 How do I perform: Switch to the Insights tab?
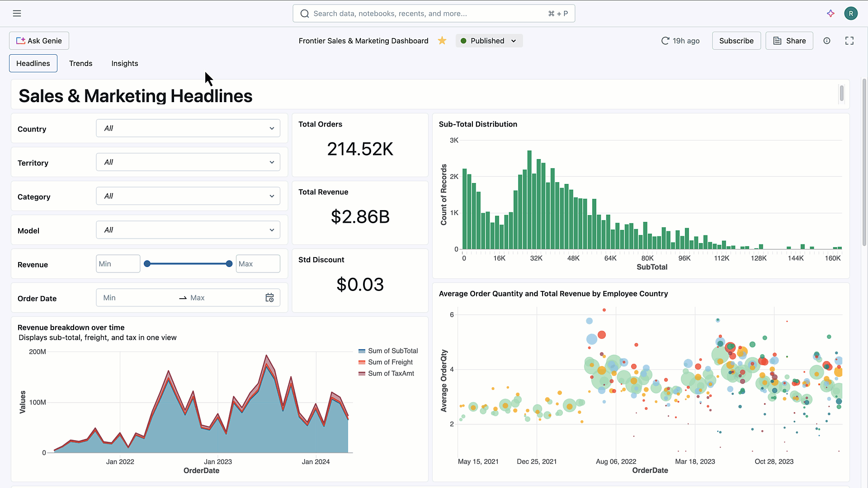(x=125, y=63)
